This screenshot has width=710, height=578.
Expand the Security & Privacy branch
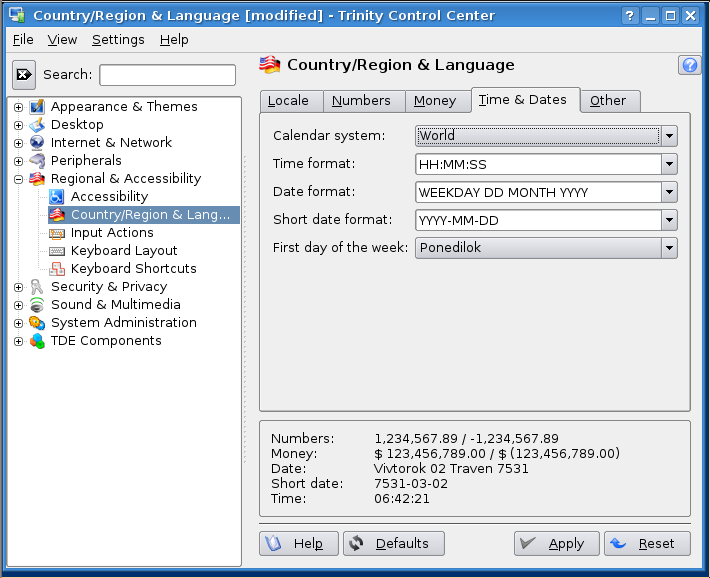[19, 288]
